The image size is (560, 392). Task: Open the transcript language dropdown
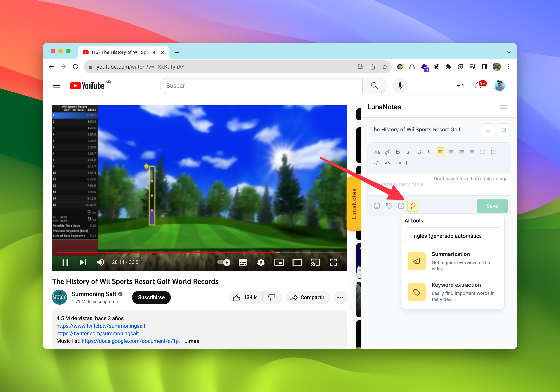click(453, 236)
